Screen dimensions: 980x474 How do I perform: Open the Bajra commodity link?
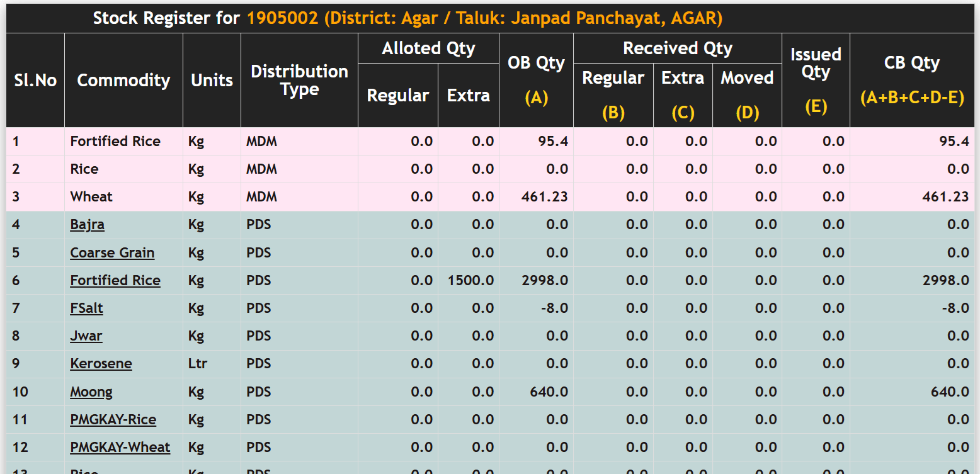point(87,225)
